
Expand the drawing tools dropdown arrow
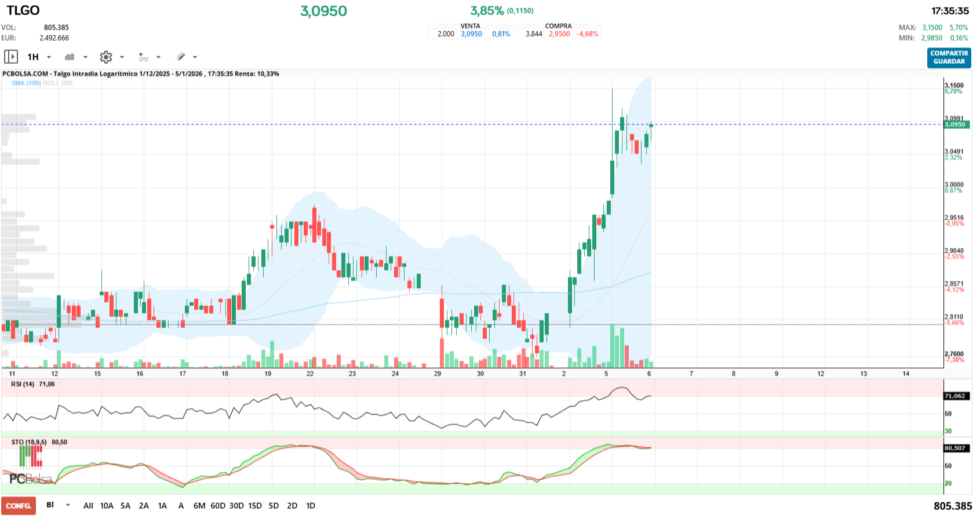(195, 57)
